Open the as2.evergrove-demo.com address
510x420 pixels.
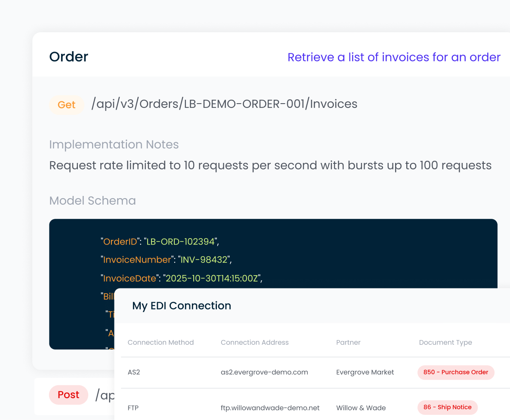(264, 372)
